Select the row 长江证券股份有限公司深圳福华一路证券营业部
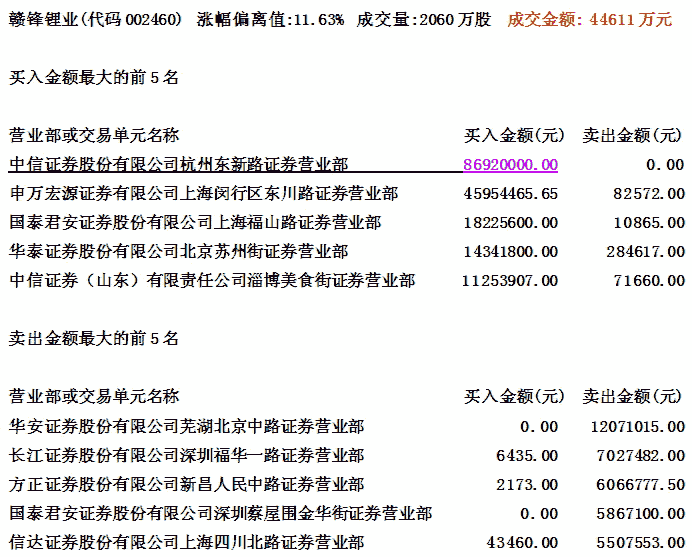The height and width of the screenshot is (557, 692). point(187,455)
